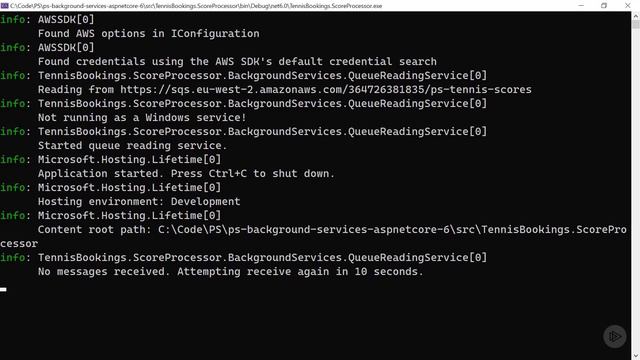The height and width of the screenshot is (360, 640).
Task: Click the play watermark icon at bottom right
Action: [615, 336]
